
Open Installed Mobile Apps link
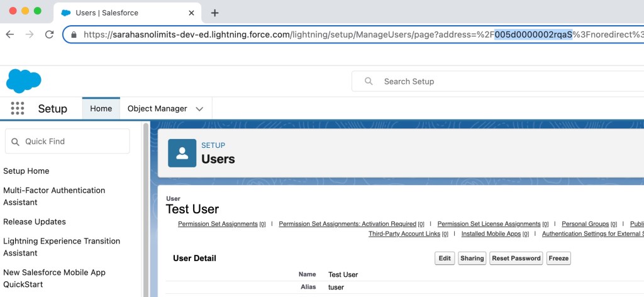point(491,233)
